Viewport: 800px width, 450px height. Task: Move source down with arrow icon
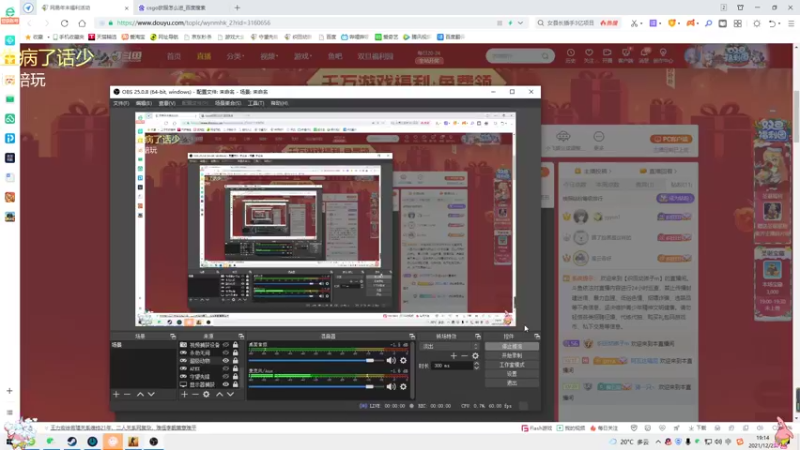coord(231,394)
